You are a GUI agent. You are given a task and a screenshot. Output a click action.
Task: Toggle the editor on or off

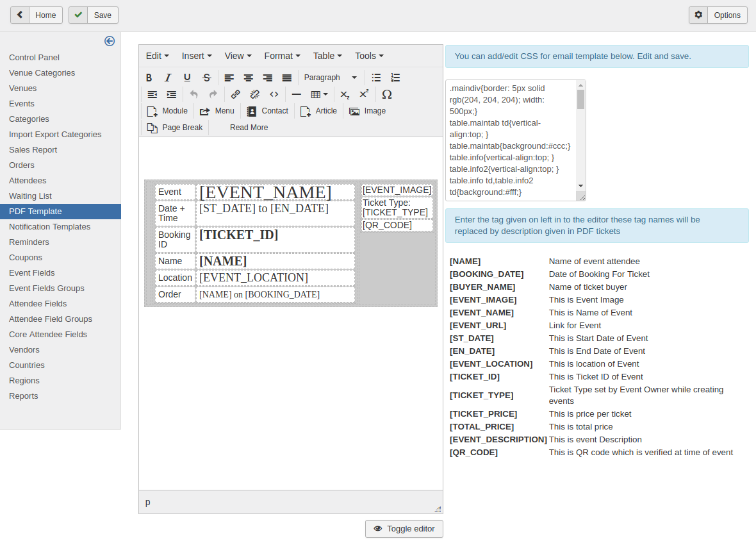404,529
